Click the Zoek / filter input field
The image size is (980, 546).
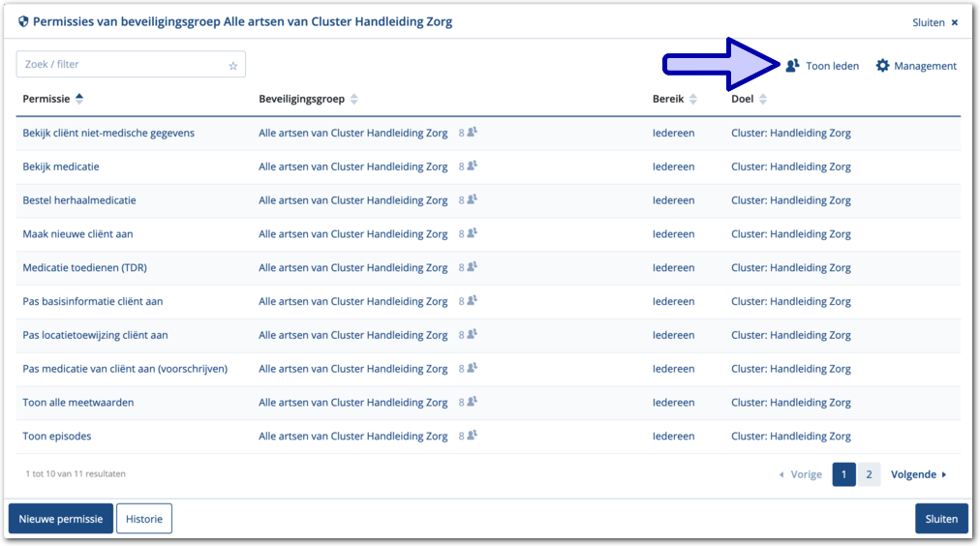[121, 65]
